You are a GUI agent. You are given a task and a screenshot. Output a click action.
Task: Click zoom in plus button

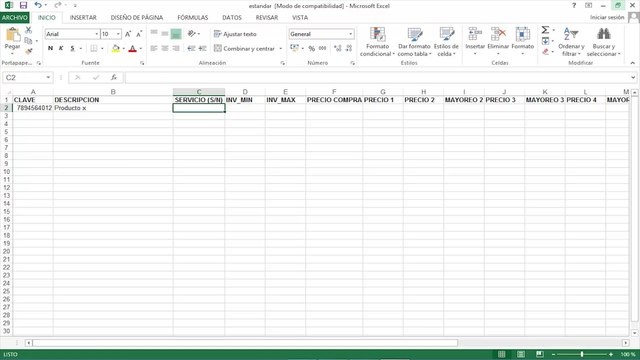click(611, 354)
